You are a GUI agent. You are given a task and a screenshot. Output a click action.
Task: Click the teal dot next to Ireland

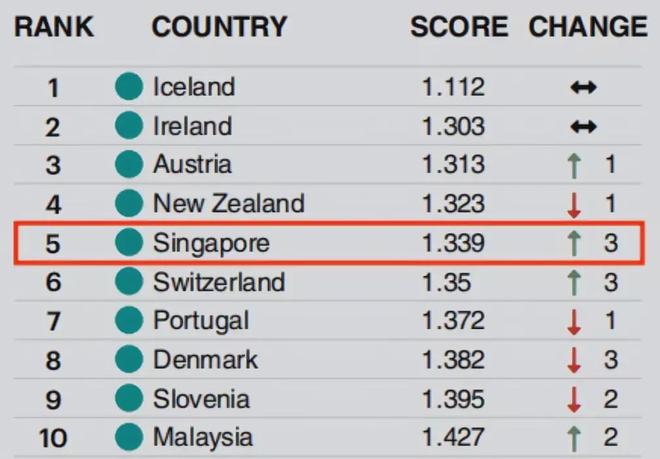pyautogui.click(x=129, y=126)
